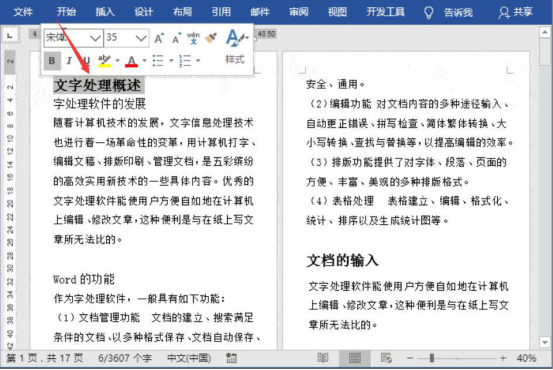Decrease font size with shrink font icon
The height and width of the screenshot is (370, 553).
point(176,38)
